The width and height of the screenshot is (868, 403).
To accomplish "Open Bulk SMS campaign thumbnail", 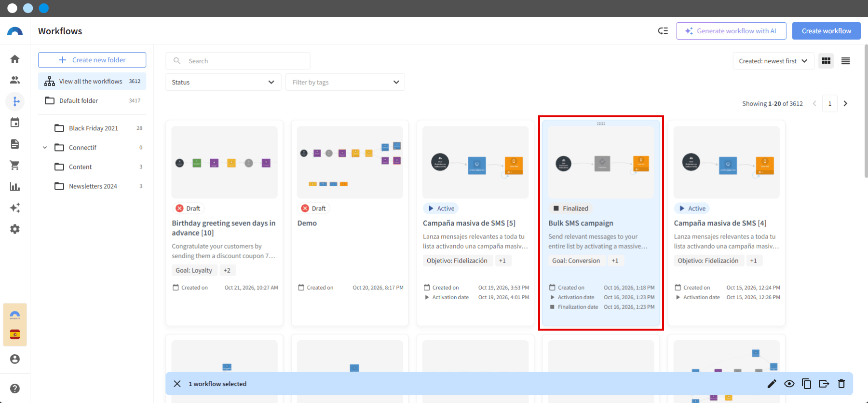I will point(601,162).
